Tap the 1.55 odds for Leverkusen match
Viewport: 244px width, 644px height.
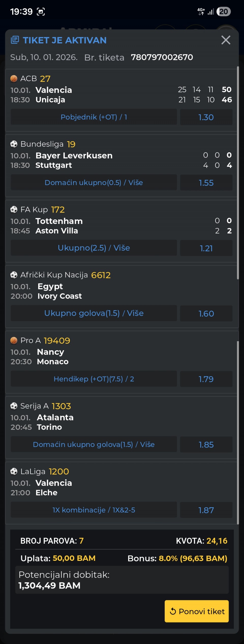[x=206, y=183]
